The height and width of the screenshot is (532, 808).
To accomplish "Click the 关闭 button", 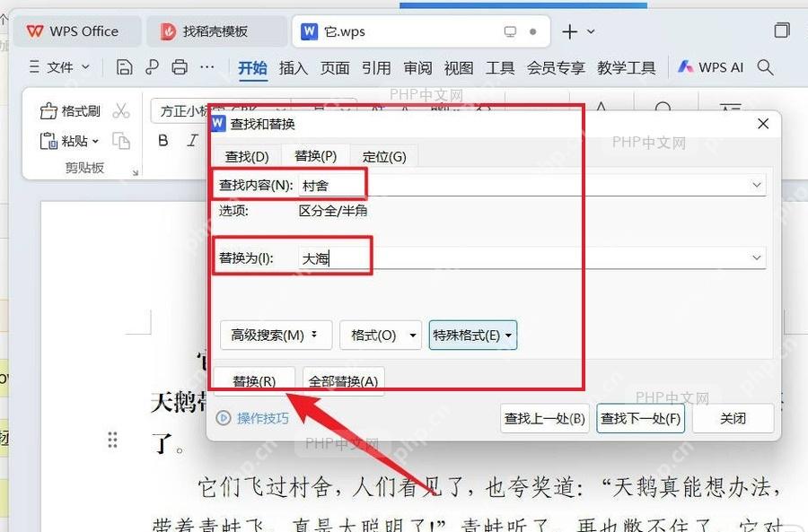I will 733,419.
